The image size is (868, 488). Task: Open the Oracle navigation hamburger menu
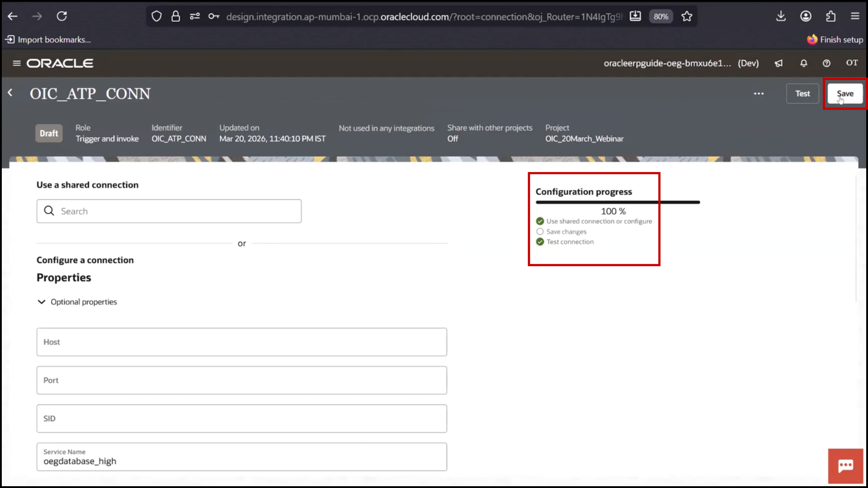click(17, 63)
